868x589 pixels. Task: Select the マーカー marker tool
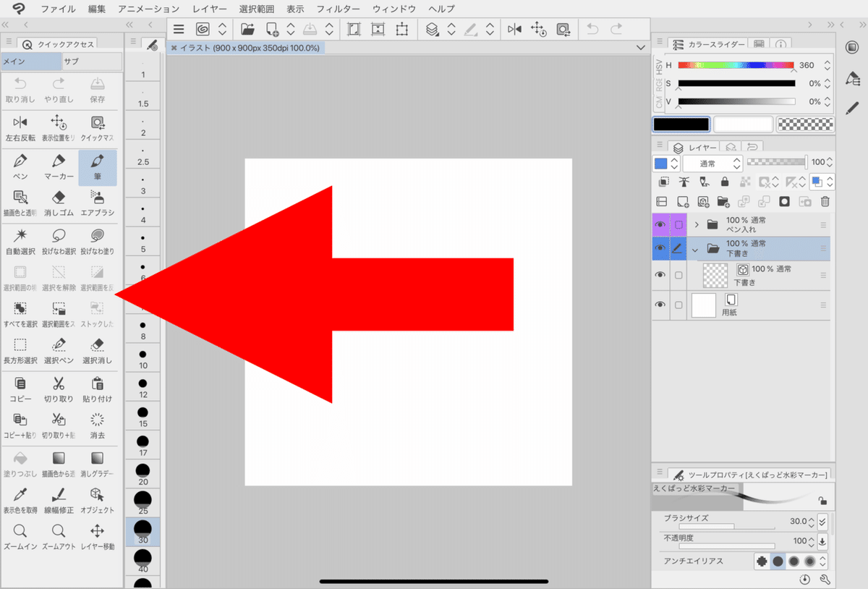[x=59, y=166]
